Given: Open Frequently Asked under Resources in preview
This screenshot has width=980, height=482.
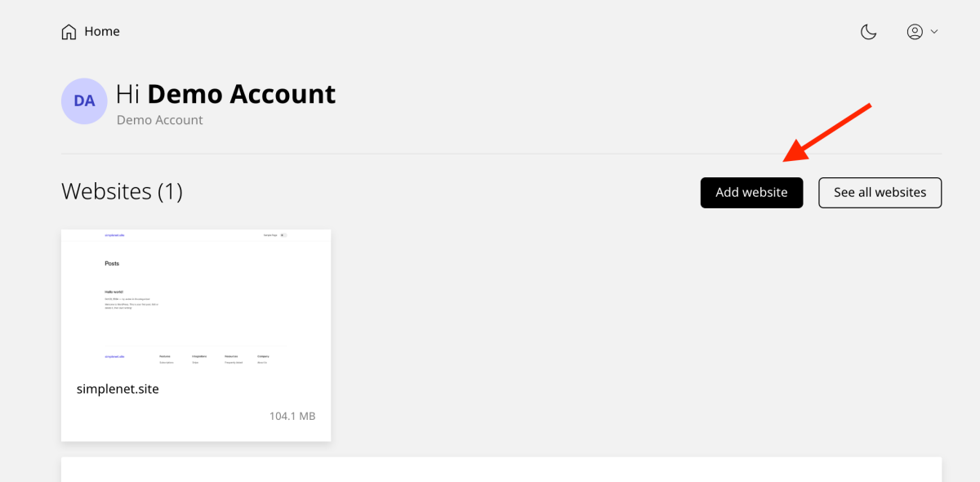Looking at the screenshot, I should coord(234,362).
